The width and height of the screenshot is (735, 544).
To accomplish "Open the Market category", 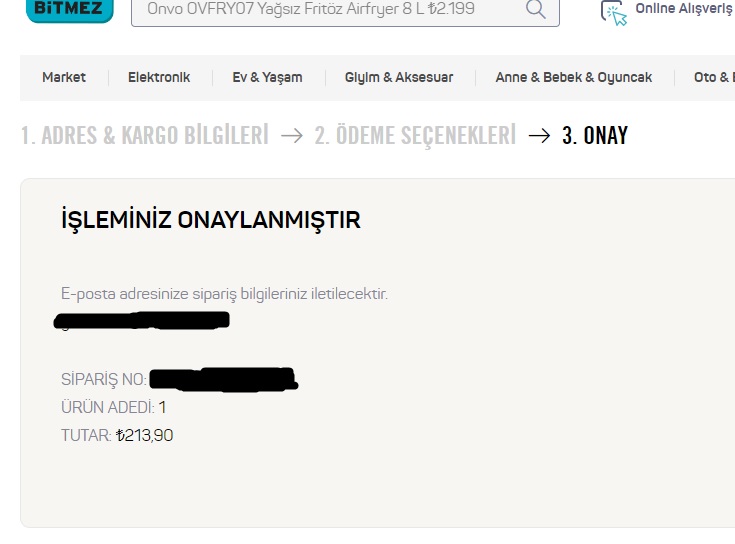I will tap(64, 77).
